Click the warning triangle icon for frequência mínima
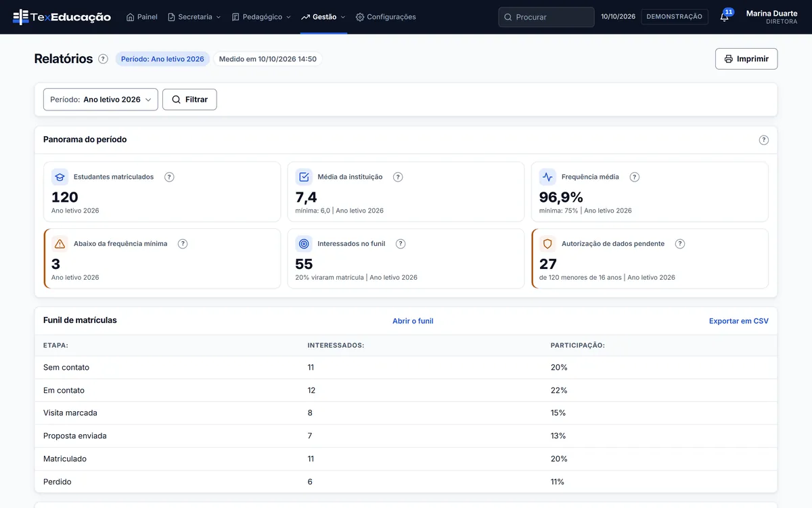 point(60,244)
